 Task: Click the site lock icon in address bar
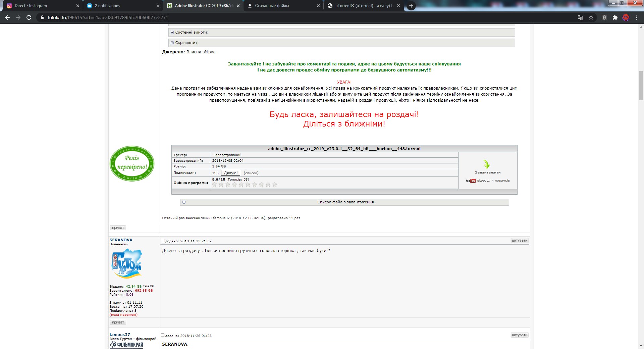(42, 17)
